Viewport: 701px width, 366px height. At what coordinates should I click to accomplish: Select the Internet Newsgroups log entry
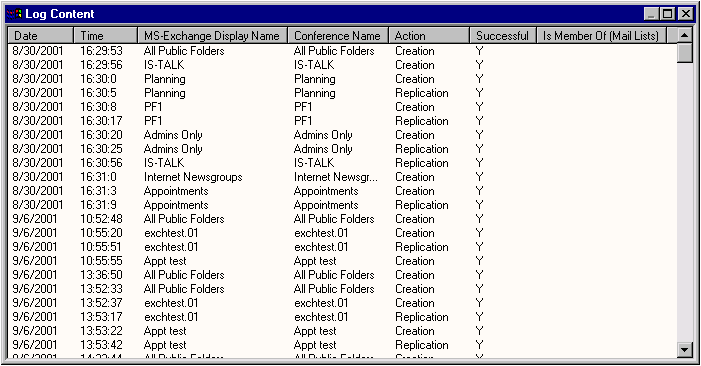pos(342,177)
